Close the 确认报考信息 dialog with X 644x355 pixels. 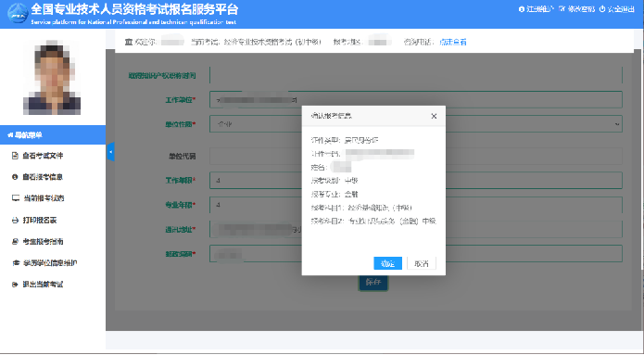[x=434, y=116]
